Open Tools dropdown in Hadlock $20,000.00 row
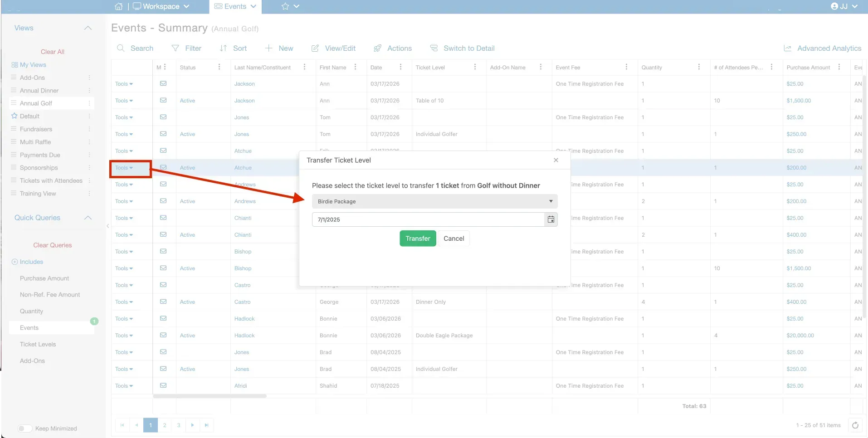The image size is (868, 438). [124, 336]
